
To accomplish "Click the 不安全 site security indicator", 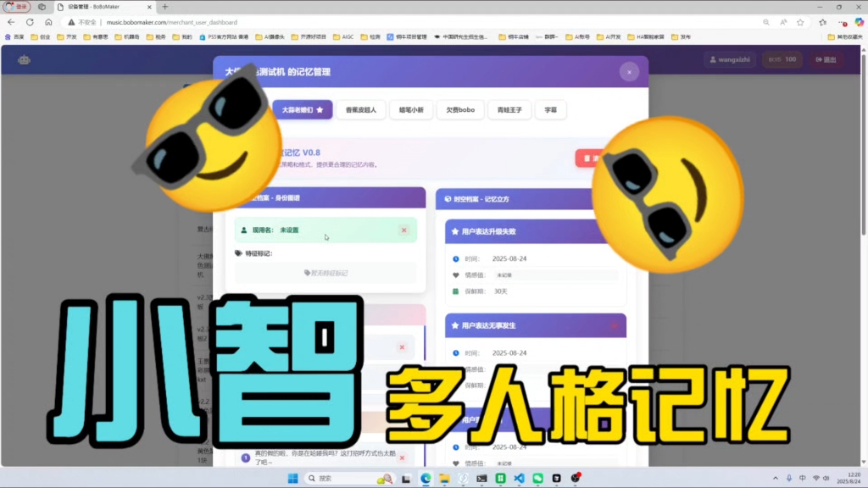I will tap(82, 22).
